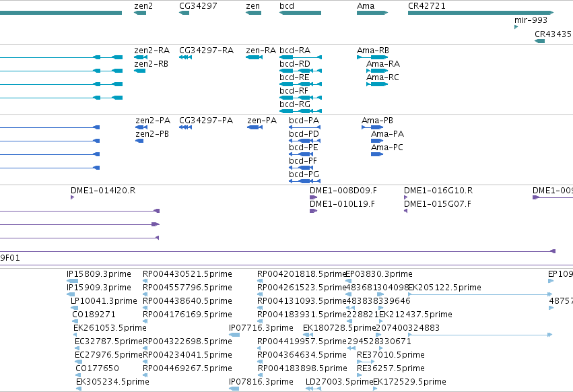Select the zen-RA transcript
573x392 pixels.
coord(255,57)
